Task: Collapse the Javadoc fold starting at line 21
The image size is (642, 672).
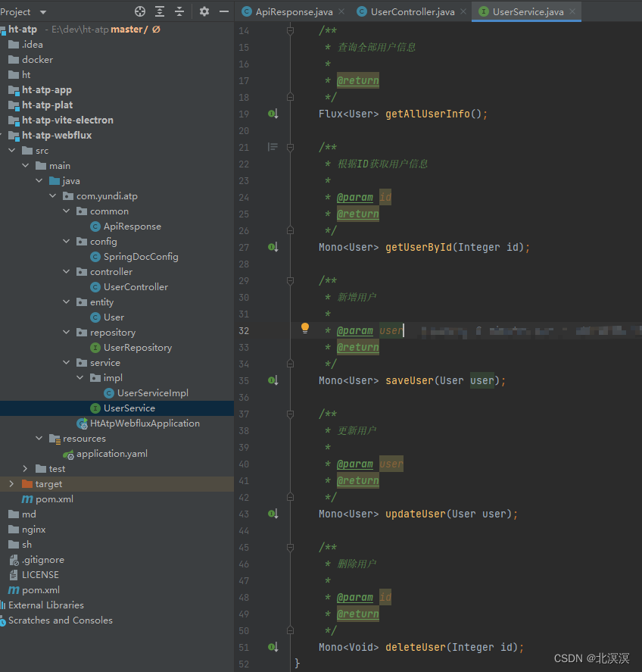Action: click(290, 146)
